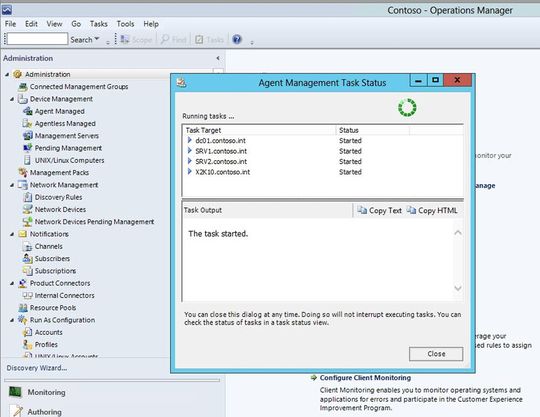The width and height of the screenshot is (540, 417).
Task: Open the Management Servers icon
Action: point(28,136)
